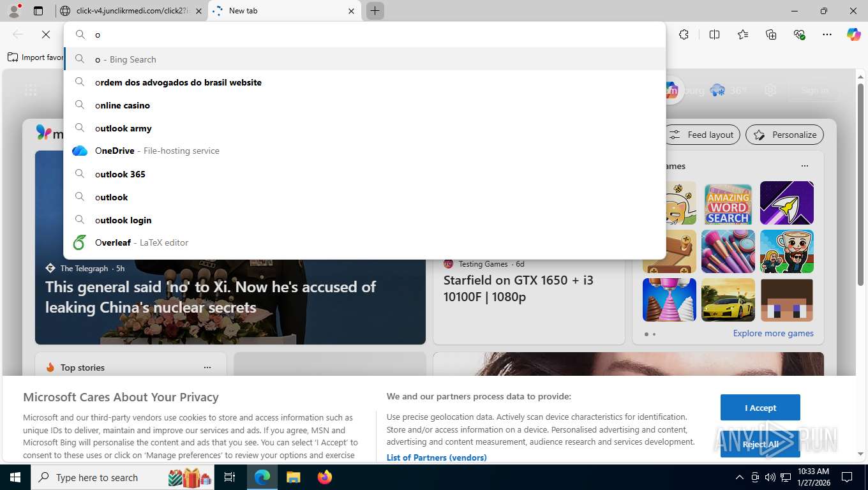Image resolution: width=868 pixels, height=490 pixels.
Task: Open the ice cream cone game thumbnail
Action: tap(669, 300)
